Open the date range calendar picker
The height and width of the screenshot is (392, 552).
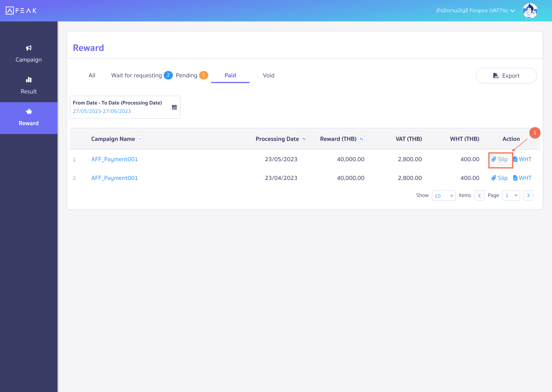pos(174,107)
